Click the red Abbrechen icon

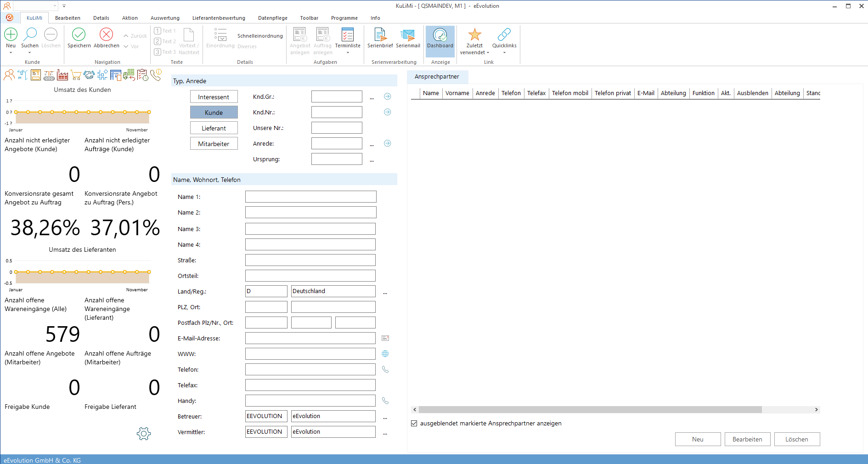[x=107, y=34]
